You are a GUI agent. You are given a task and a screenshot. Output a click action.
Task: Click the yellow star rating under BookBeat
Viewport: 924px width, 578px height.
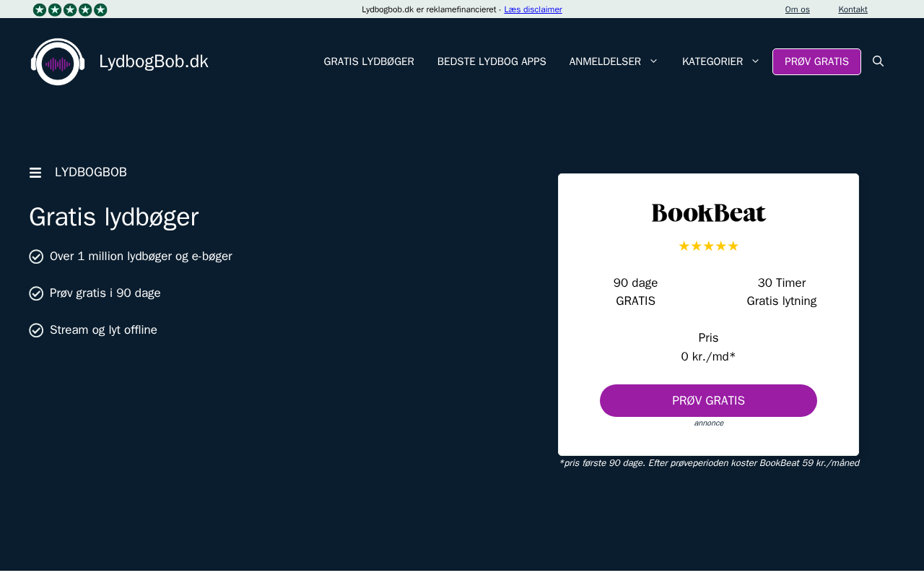pos(708,246)
